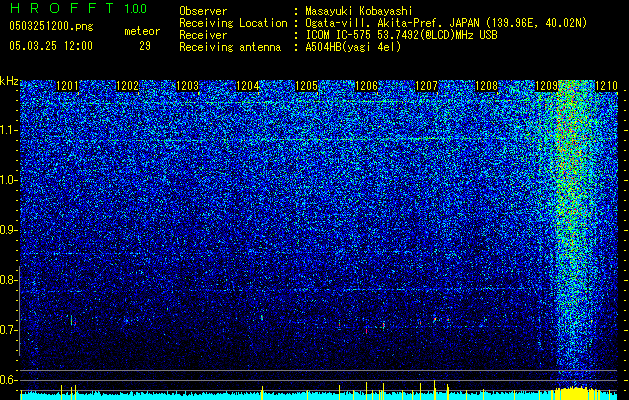Click the 1.1 kHz axis label
The width and height of the screenshot is (629, 400).
[9, 130]
